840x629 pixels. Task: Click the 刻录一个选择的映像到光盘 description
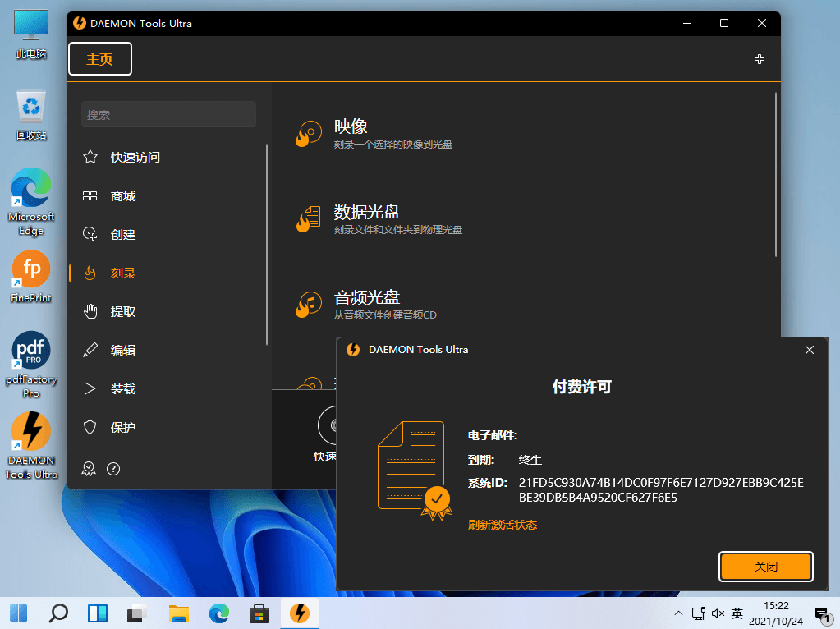point(393,145)
